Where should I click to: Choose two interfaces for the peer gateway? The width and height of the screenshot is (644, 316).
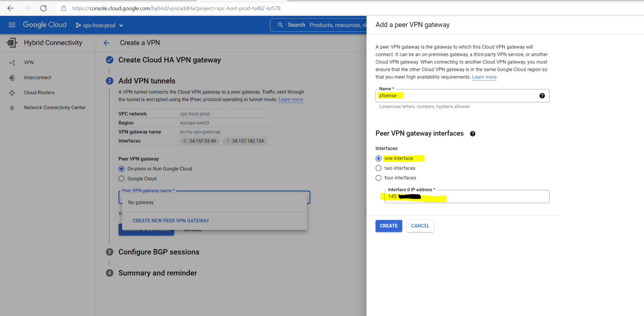click(x=379, y=168)
